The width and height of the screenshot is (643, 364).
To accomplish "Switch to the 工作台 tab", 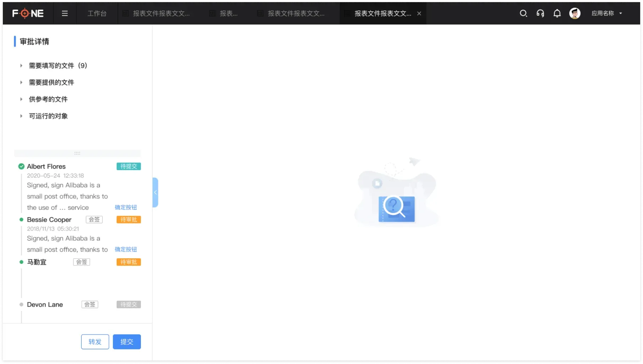I will click(x=97, y=13).
